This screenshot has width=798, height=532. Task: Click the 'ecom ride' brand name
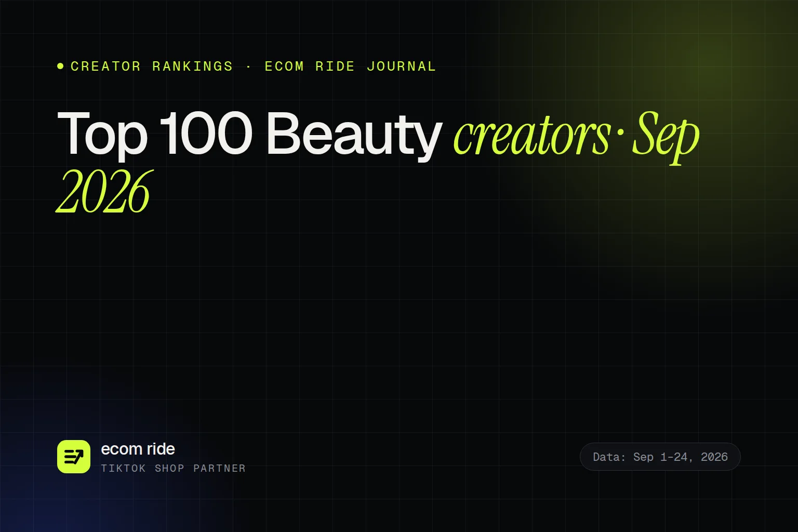[138, 449]
